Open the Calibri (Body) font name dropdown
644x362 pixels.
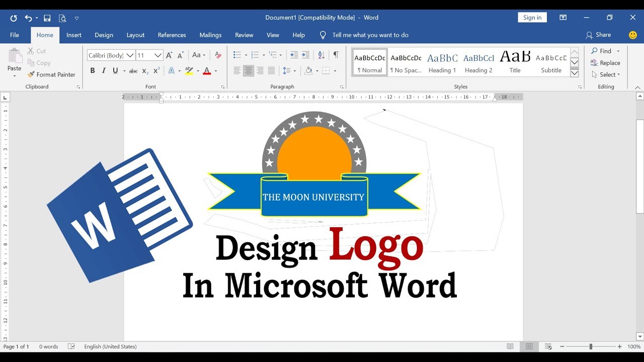pos(130,55)
